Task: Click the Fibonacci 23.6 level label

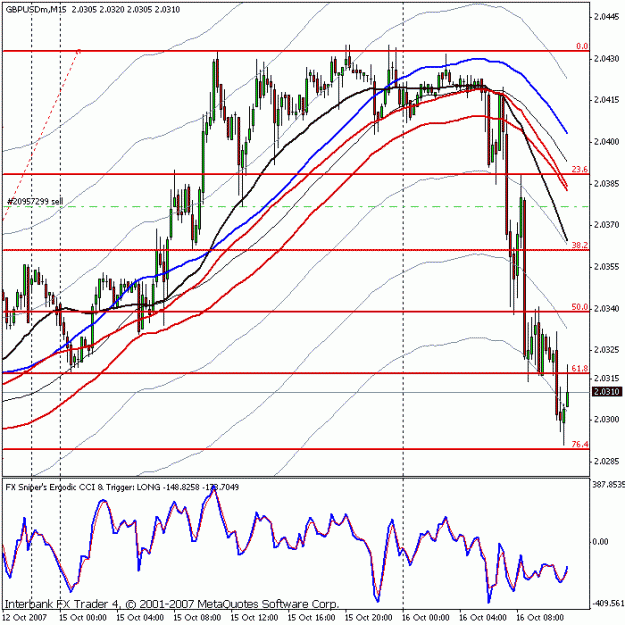Action: tap(580, 169)
